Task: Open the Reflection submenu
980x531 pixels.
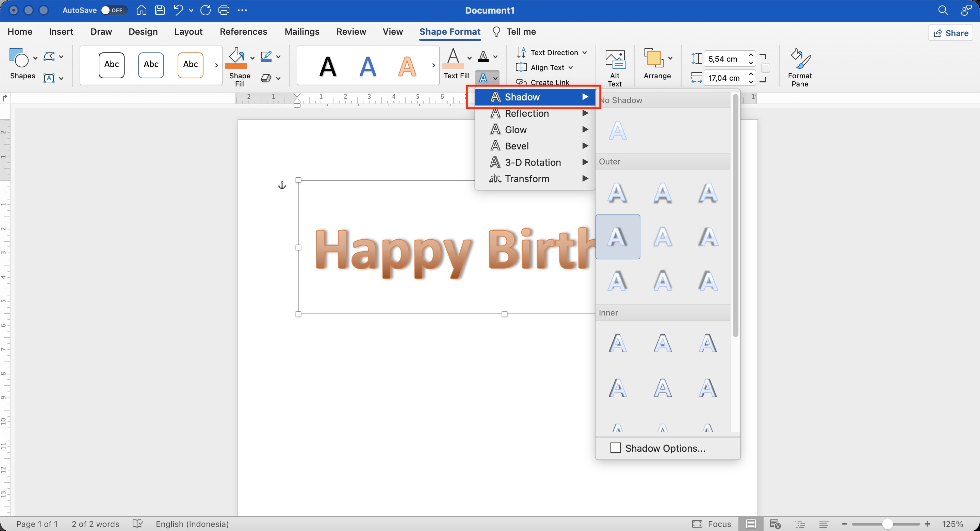Action: point(535,113)
